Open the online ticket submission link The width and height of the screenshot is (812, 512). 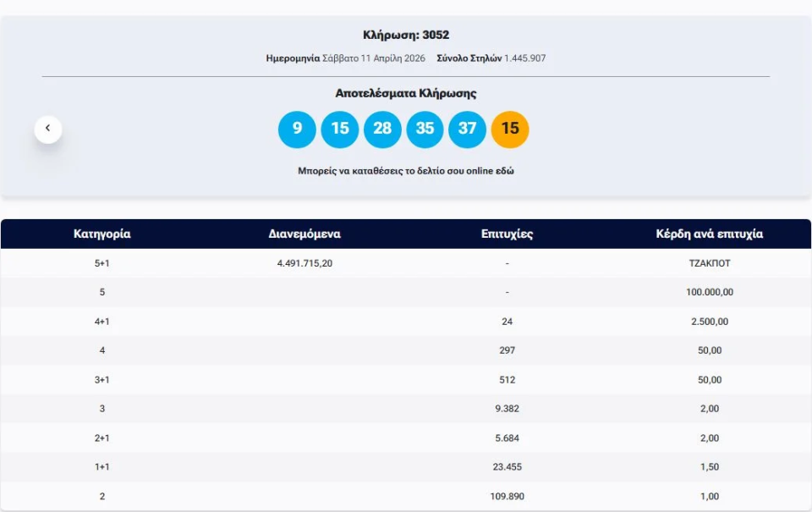[x=405, y=171]
